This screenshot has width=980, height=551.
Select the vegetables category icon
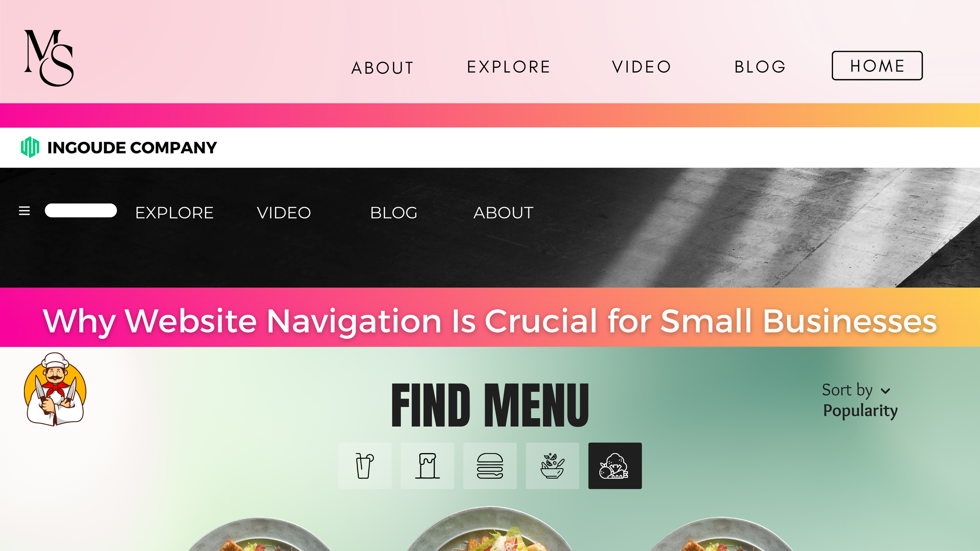point(615,466)
